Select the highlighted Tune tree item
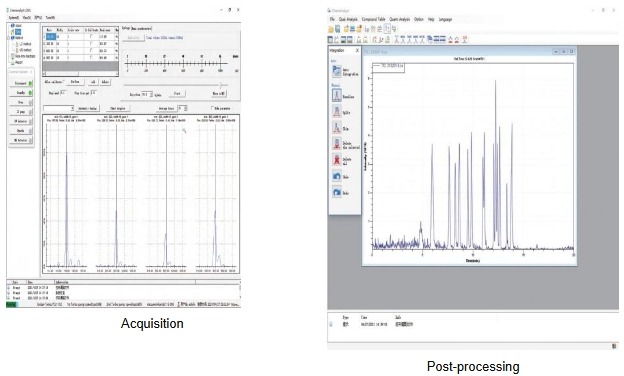Screen dimensions: 624x376 pyautogui.click(x=18, y=32)
